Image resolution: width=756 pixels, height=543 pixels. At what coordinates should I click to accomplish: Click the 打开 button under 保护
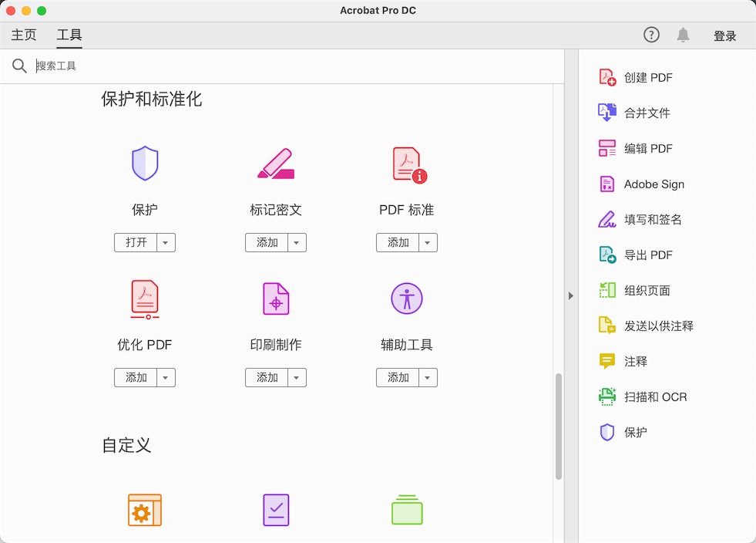[136, 242]
